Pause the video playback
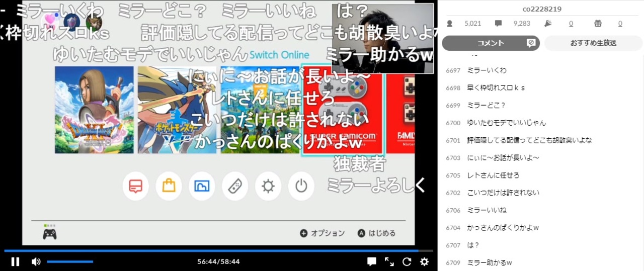Viewport: 644px width, 271px height. coord(15,261)
